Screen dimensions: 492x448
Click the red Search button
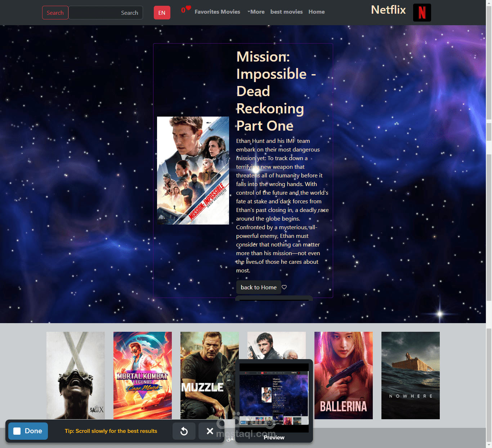pyautogui.click(x=55, y=13)
